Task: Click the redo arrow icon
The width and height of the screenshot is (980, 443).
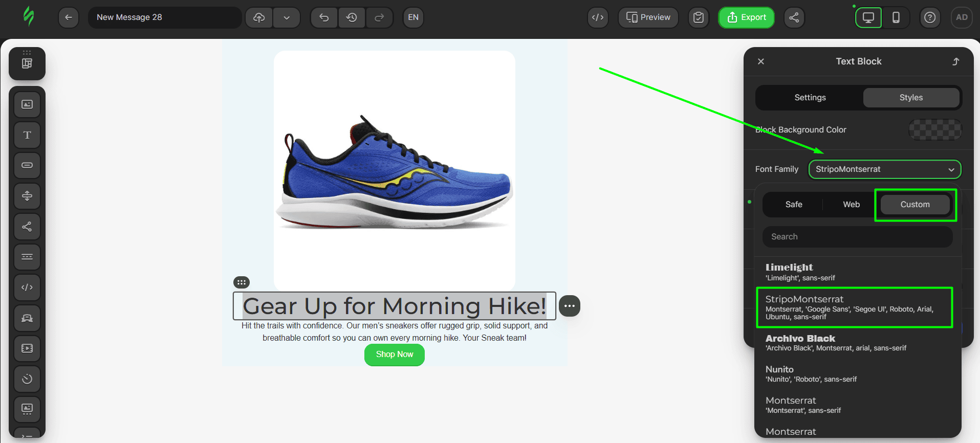Action: pyautogui.click(x=379, y=17)
